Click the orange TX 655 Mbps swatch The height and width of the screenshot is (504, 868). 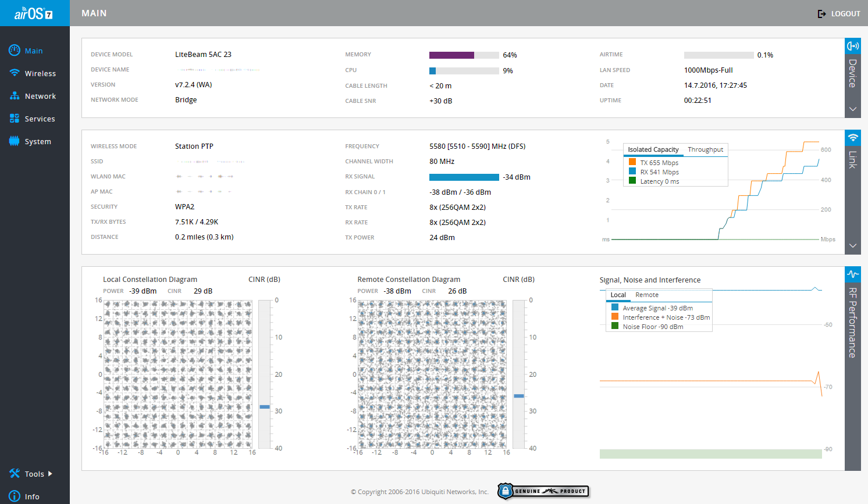[632, 162]
